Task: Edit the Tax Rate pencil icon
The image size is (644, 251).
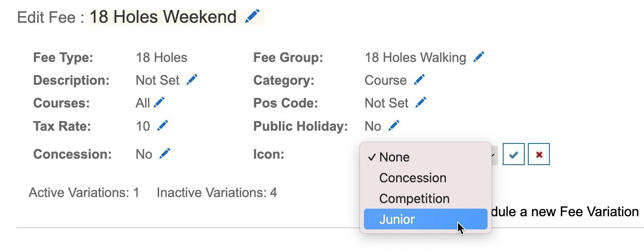Action: pos(163,126)
